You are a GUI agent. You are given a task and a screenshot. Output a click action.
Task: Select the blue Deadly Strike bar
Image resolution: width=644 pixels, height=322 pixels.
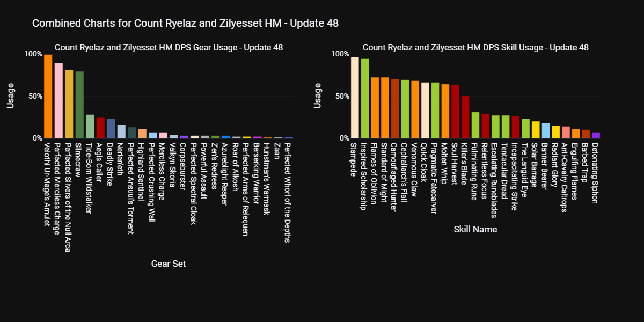tap(111, 129)
